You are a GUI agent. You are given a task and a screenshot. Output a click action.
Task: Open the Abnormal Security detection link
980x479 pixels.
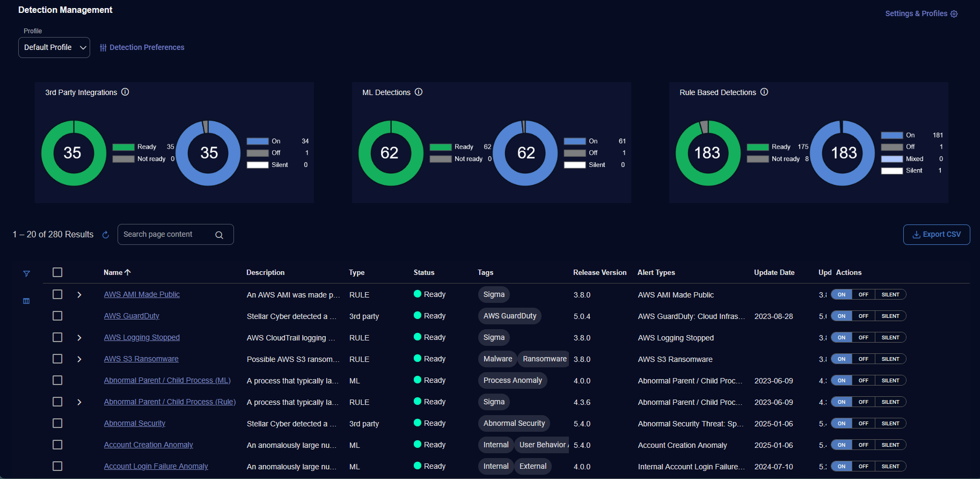[x=135, y=423]
